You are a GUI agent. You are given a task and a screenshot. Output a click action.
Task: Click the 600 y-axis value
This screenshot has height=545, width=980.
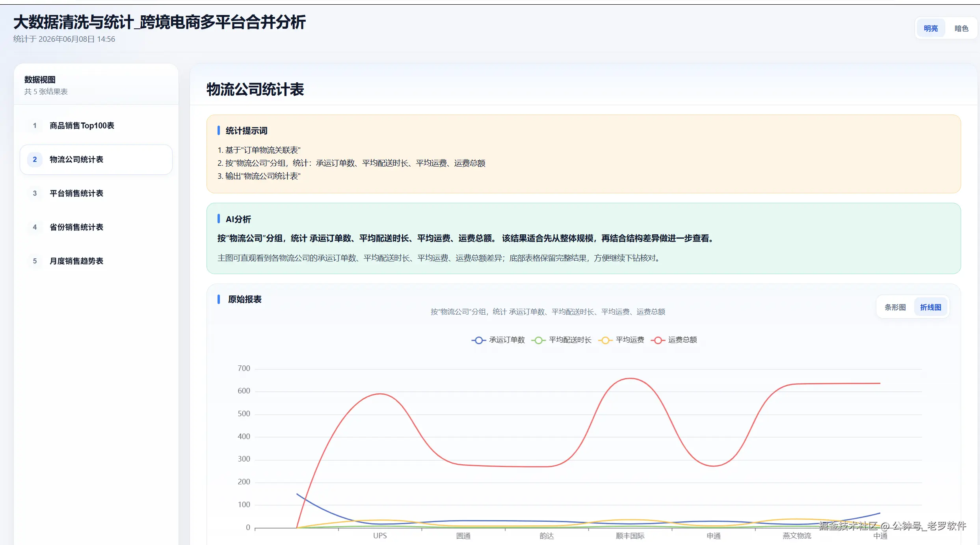[244, 391]
